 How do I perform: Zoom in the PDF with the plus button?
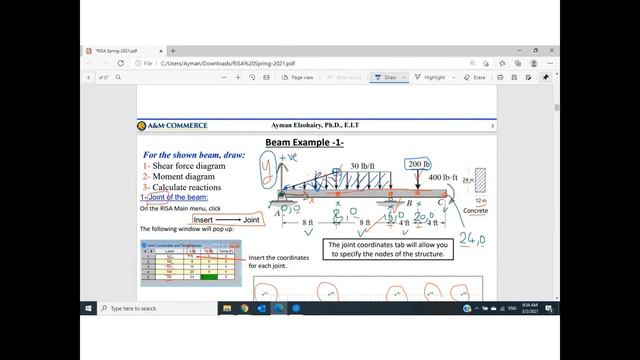pyautogui.click(x=238, y=77)
